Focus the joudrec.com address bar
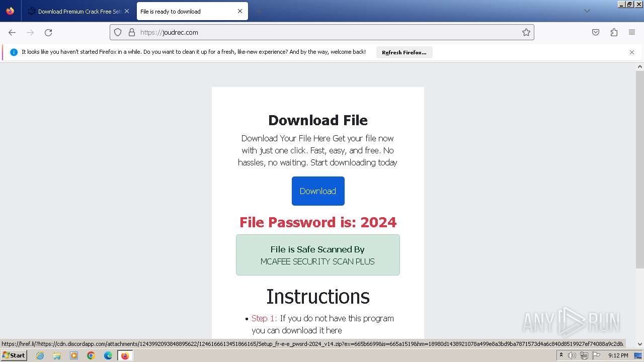Viewport: 644px width, 362px height. click(x=322, y=32)
